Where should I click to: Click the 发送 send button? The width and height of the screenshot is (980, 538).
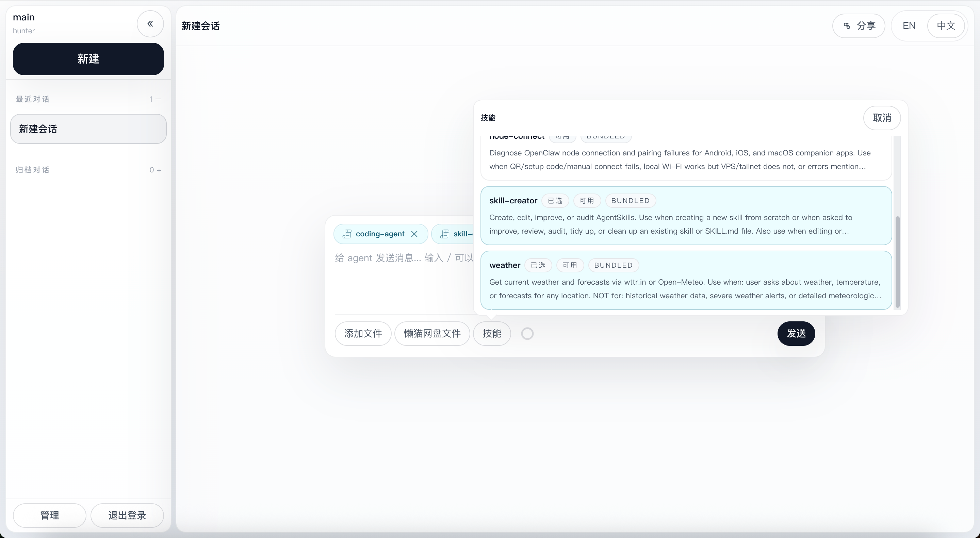[x=796, y=334]
